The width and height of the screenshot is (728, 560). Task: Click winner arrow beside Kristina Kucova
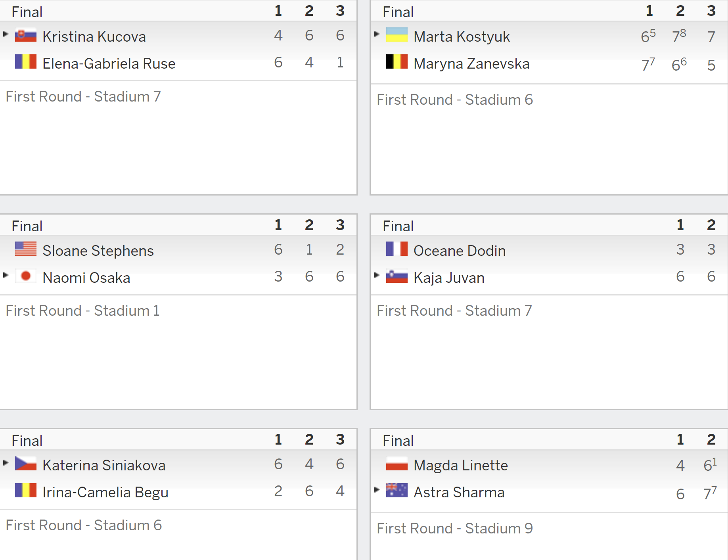point(6,34)
